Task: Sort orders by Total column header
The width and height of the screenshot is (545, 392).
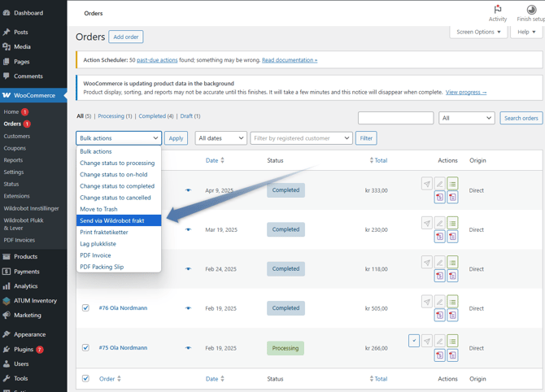Action: [x=378, y=160]
